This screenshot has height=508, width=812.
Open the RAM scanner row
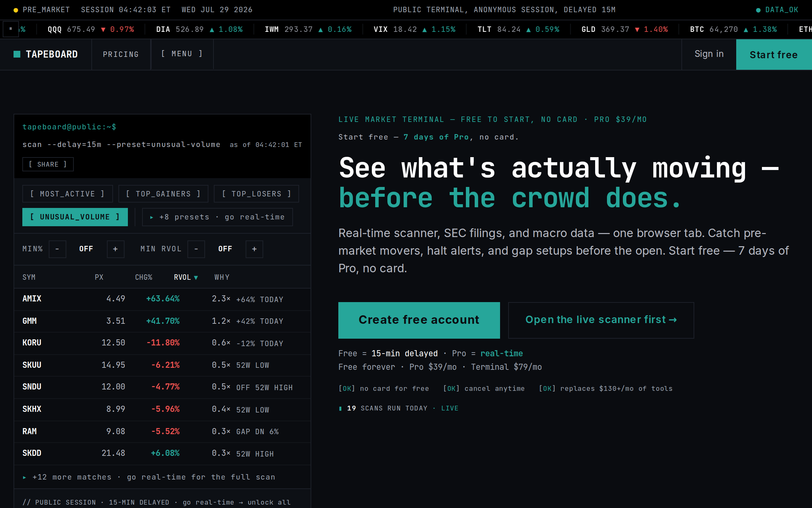tap(162, 432)
